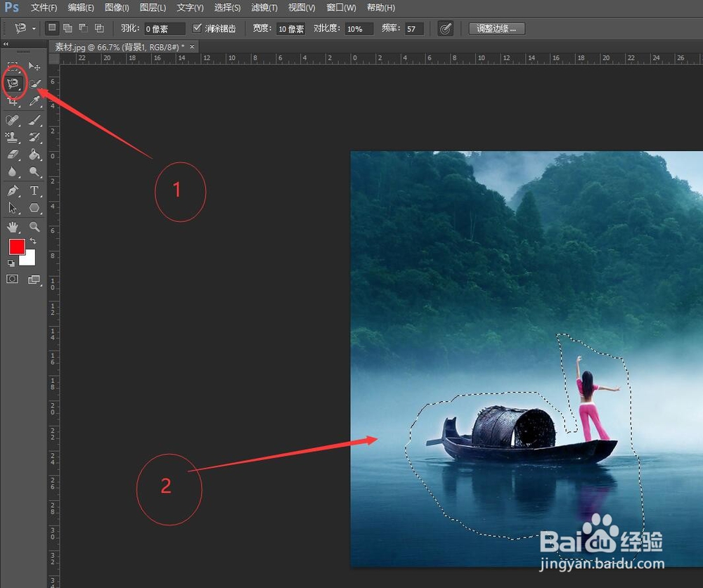Select the Quick Selection tool
The height and width of the screenshot is (588, 703).
pos(34,84)
